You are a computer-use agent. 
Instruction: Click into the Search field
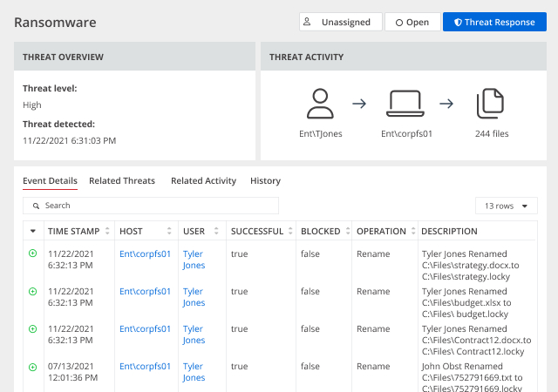click(x=151, y=206)
